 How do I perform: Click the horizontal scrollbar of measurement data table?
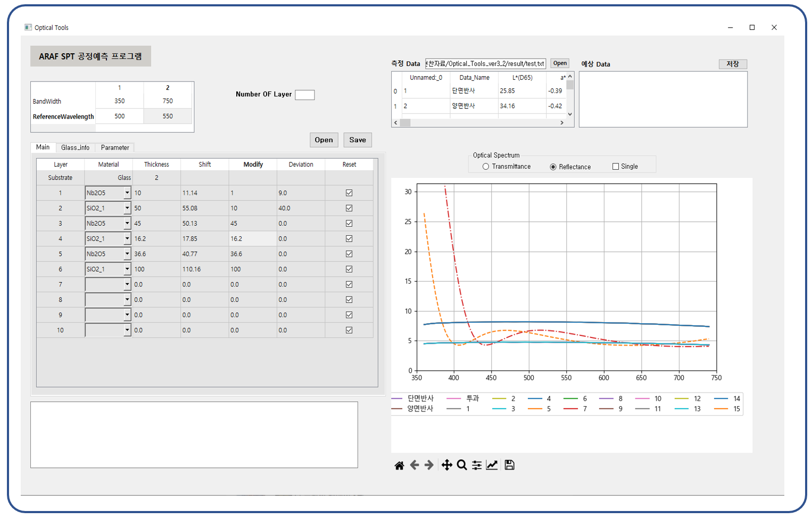pos(479,122)
